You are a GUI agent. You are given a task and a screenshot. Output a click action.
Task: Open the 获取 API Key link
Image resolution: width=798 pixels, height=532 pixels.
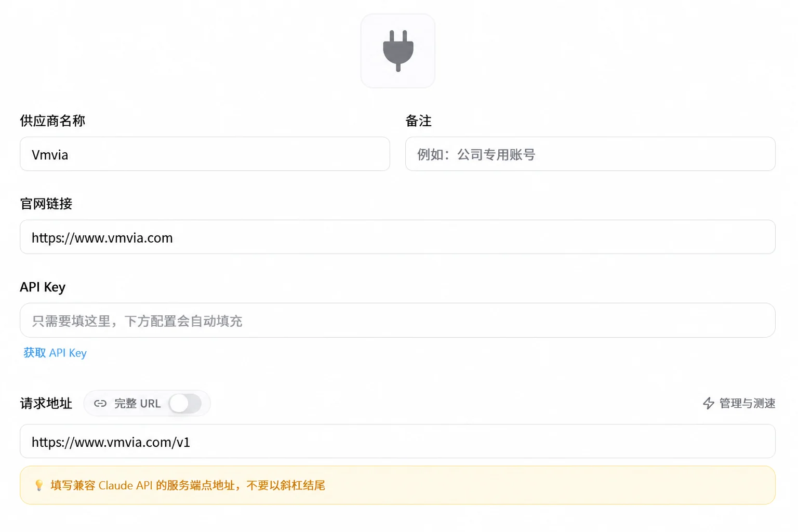(55, 353)
